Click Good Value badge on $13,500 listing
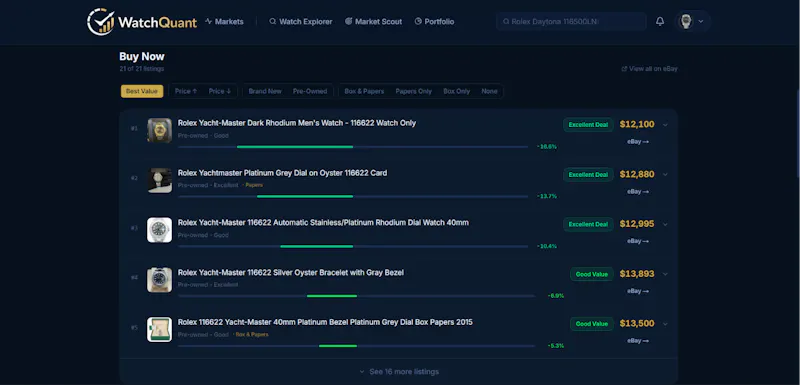Image resolution: width=800 pixels, height=385 pixels. click(x=592, y=323)
